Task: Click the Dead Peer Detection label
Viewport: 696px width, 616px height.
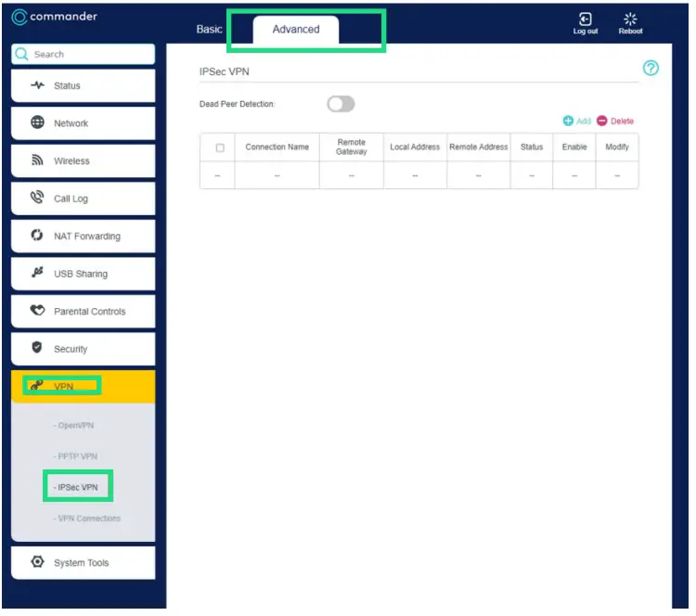Action: (238, 104)
